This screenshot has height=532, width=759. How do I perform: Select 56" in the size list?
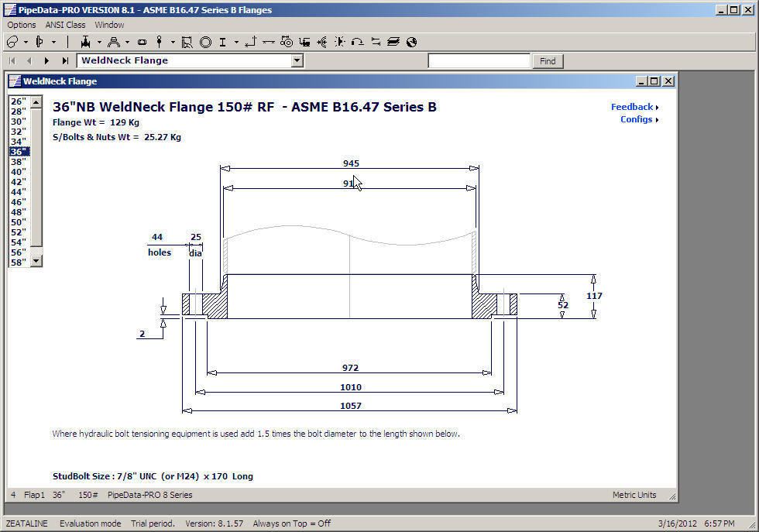coord(19,252)
